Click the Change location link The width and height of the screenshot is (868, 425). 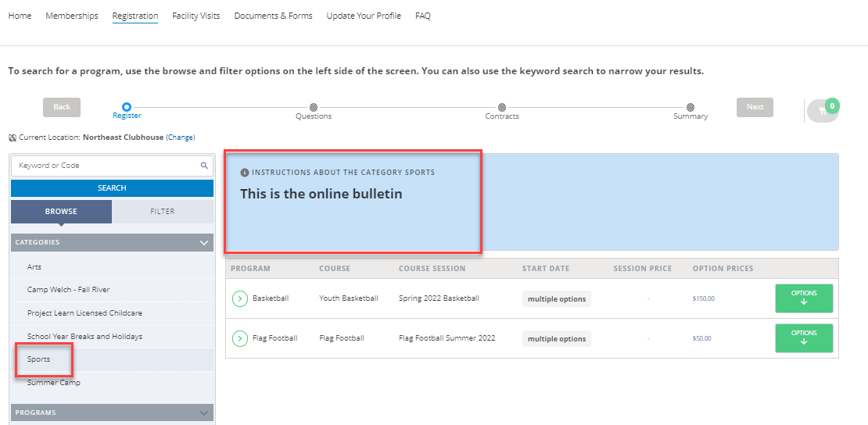tap(180, 137)
